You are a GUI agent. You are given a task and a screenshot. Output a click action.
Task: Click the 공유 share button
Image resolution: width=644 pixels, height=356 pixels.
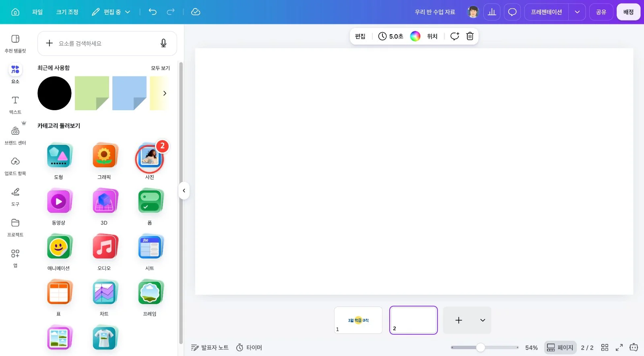pyautogui.click(x=601, y=12)
